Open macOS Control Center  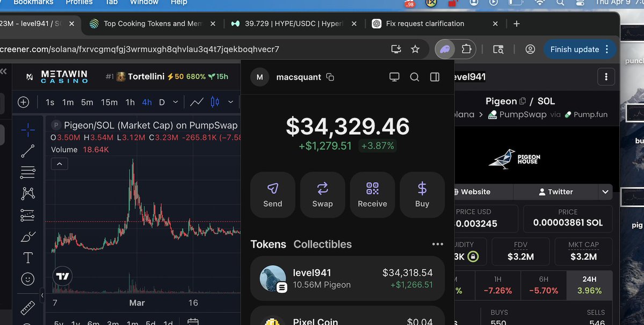tap(580, 3)
